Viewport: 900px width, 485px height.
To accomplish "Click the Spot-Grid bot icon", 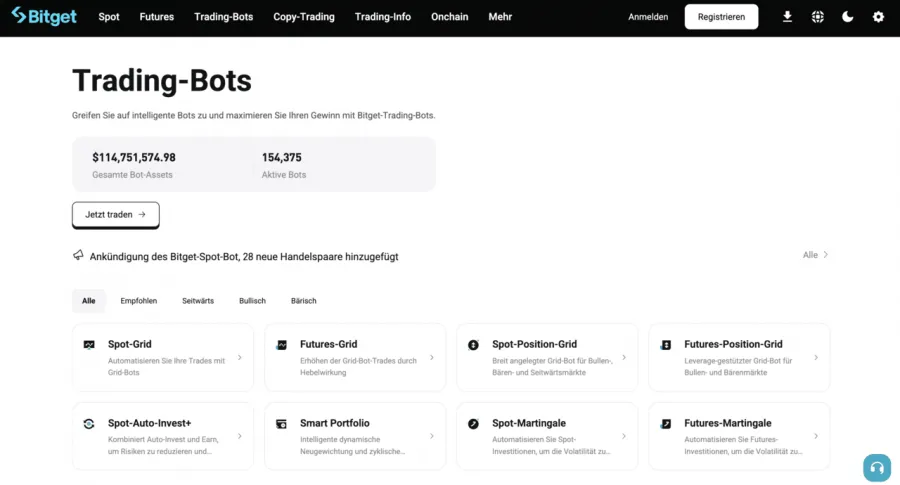I will [x=89, y=345].
